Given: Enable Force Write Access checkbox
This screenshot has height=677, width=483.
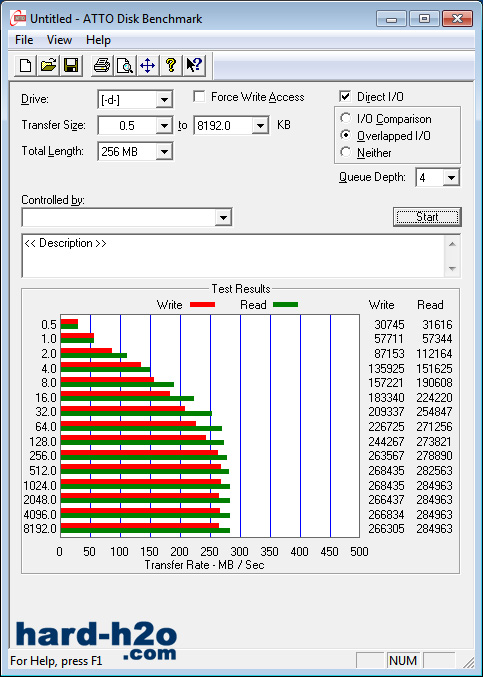Looking at the screenshot, I should pyautogui.click(x=199, y=97).
